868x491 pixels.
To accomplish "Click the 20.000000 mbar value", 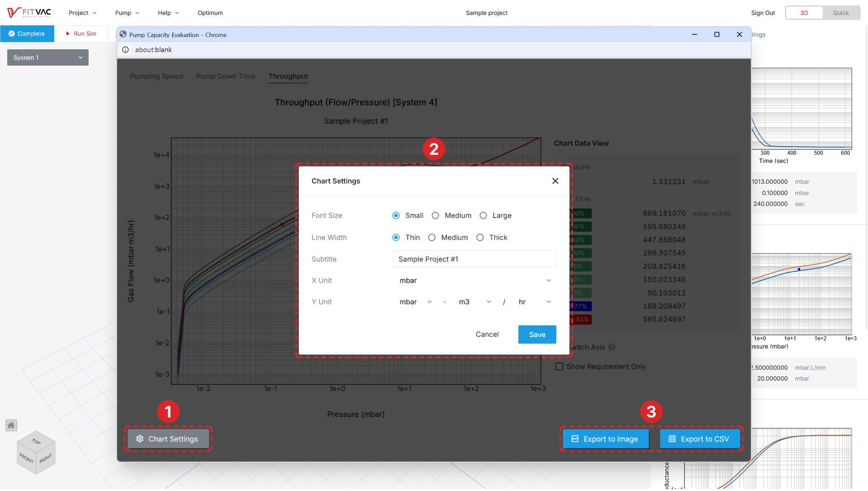I will pos(772,379).
